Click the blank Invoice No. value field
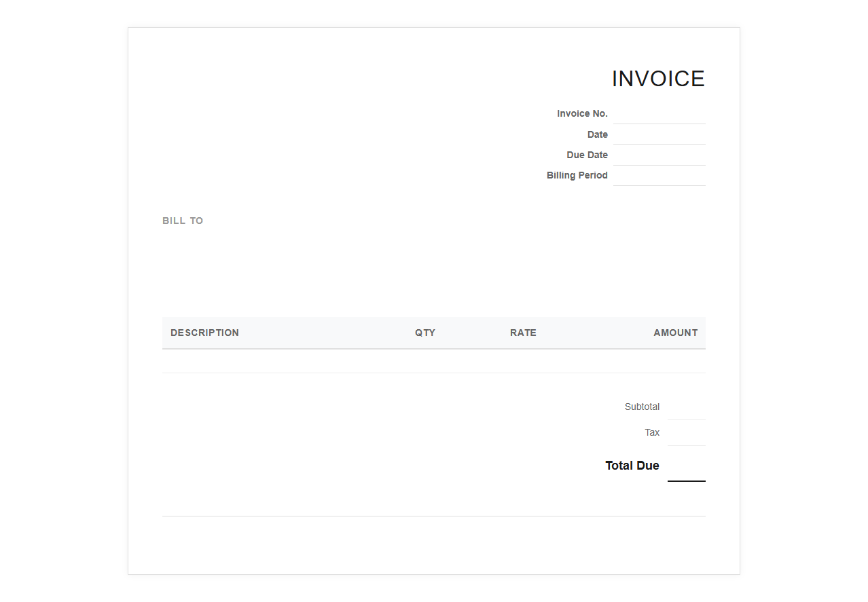 point(659,113)
